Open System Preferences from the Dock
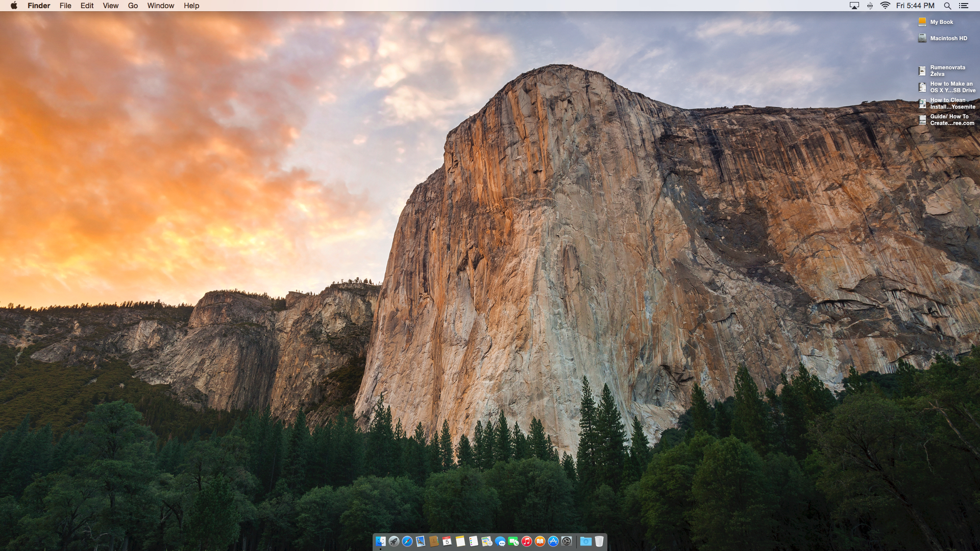980x551 pixels. pos(567,541)
